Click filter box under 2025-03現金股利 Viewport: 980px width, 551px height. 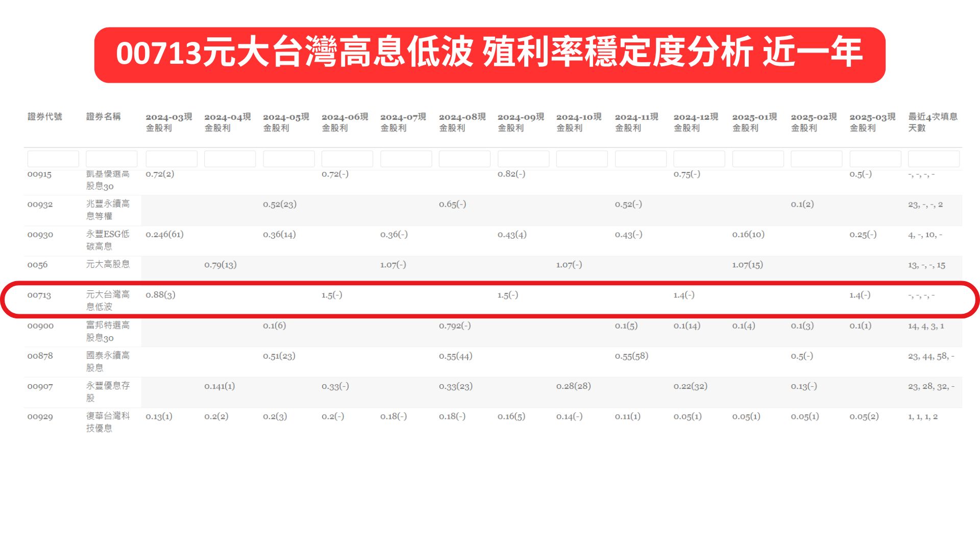[875, 159]
